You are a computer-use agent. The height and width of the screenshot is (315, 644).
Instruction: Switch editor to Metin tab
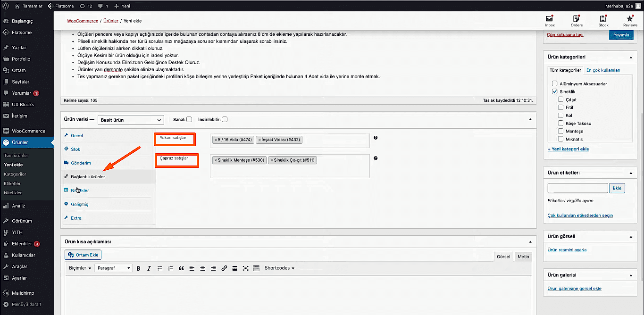[523, 257]
